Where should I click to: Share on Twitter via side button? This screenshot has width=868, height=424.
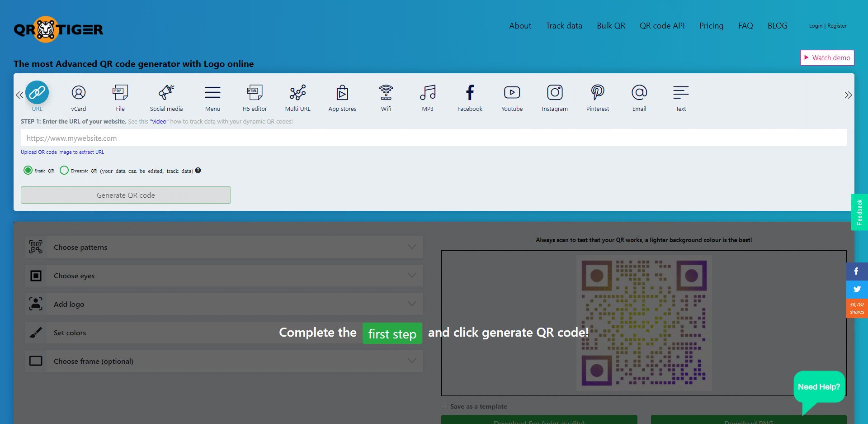[857, 290]
